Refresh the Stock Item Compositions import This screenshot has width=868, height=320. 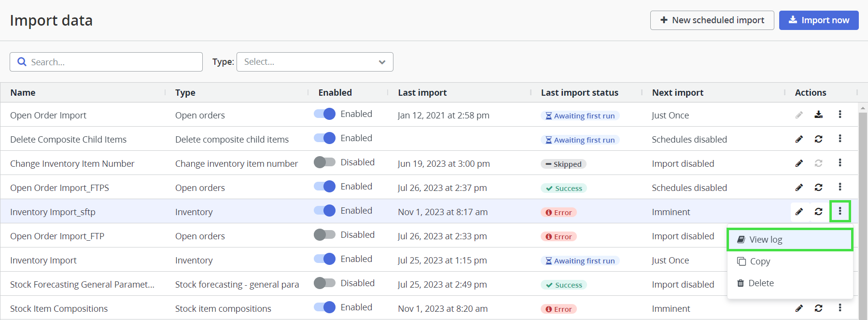[818, 308]
